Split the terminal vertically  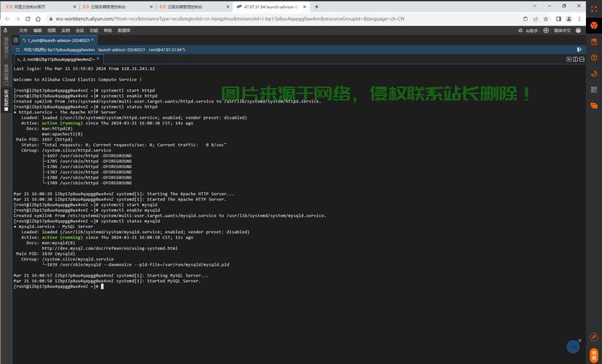click(x=575, y=59)
